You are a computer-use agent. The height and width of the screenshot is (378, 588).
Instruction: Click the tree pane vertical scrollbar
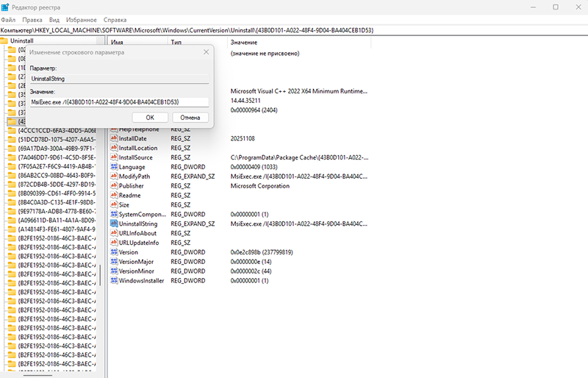(99, 221)
